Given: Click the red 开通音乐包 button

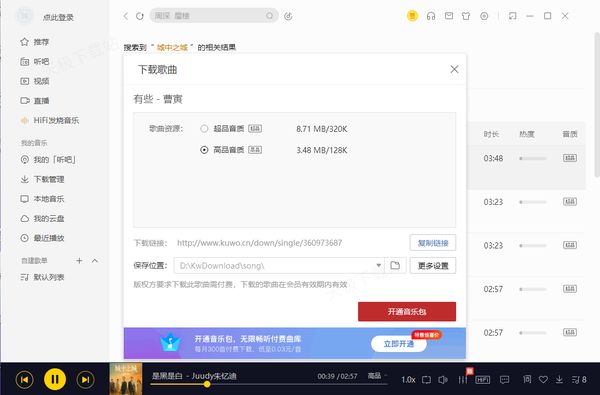Looking at the screenshot, I should coord(407,312).
